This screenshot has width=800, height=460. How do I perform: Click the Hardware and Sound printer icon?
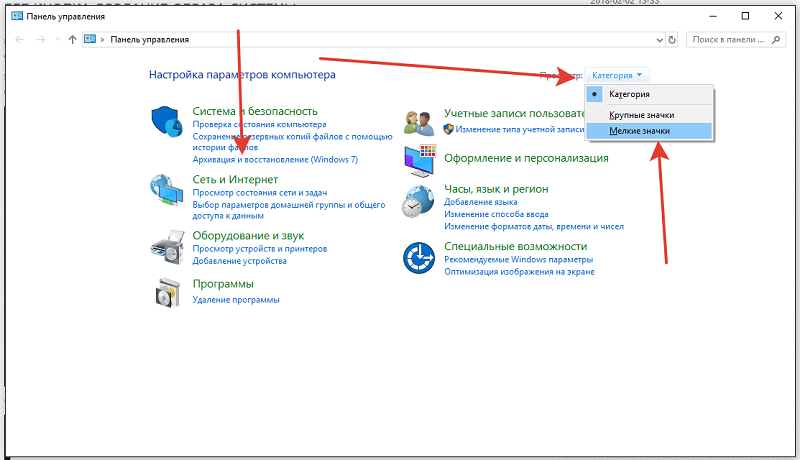167,247
